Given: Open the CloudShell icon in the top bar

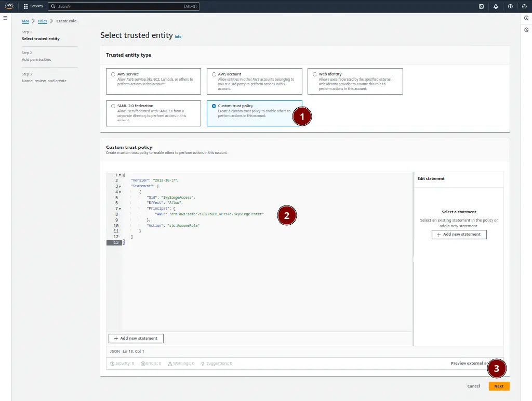Looking at the screenshot, I should [x=481, y=6].
